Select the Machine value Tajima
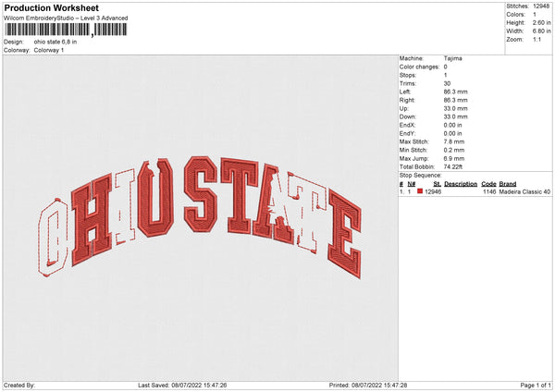Image resolution: width=555 pixels, height=392 pixels. click(x=452, y=58)
